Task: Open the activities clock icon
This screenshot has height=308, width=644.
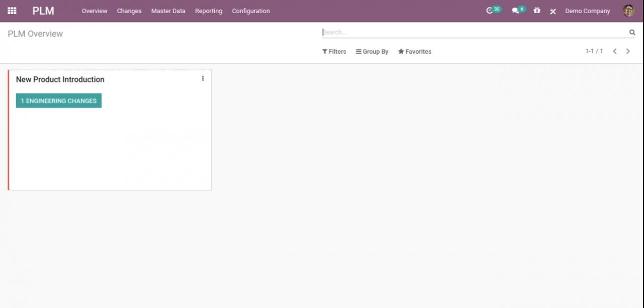Action: click(x=490, y=11)
